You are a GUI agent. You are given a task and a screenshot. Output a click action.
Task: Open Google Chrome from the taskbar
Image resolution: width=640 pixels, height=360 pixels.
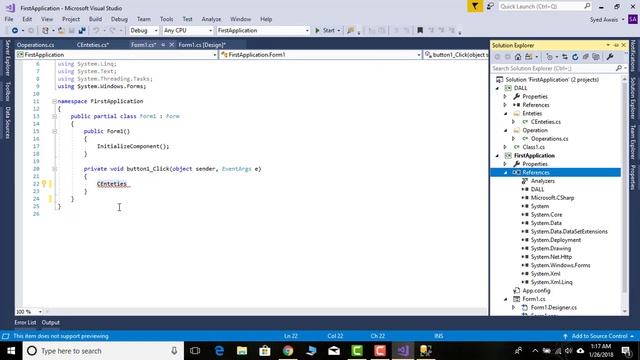288,351
